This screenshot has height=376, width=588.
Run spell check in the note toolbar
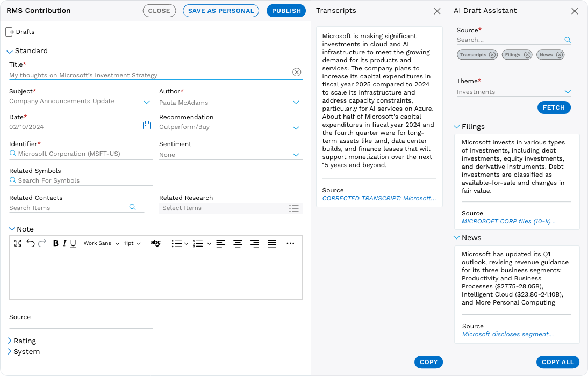156,243
